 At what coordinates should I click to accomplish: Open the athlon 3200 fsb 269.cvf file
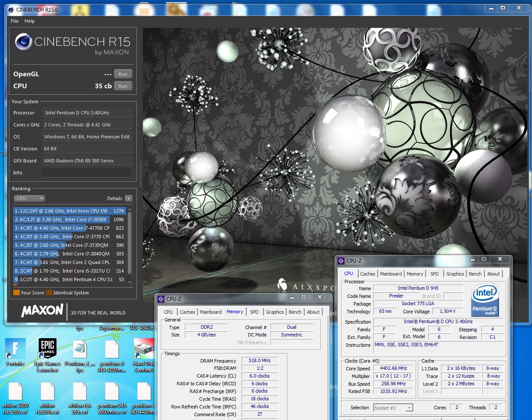coord(15,398)
